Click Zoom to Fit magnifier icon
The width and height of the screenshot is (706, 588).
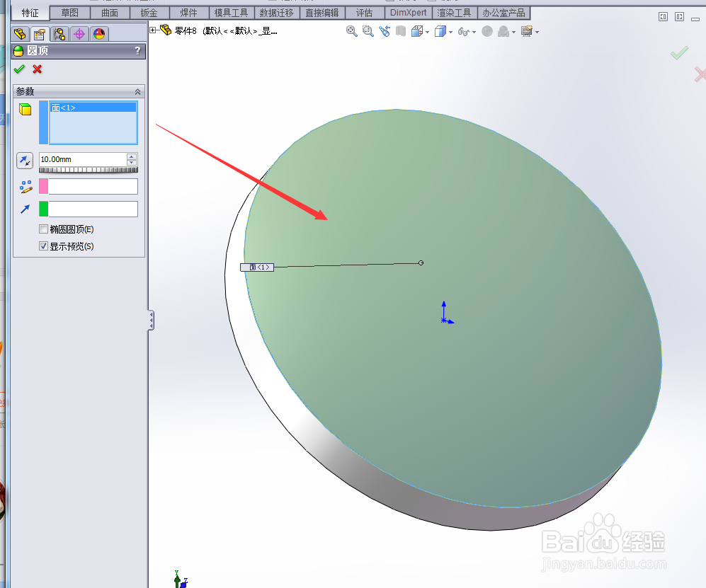[352, 31]
